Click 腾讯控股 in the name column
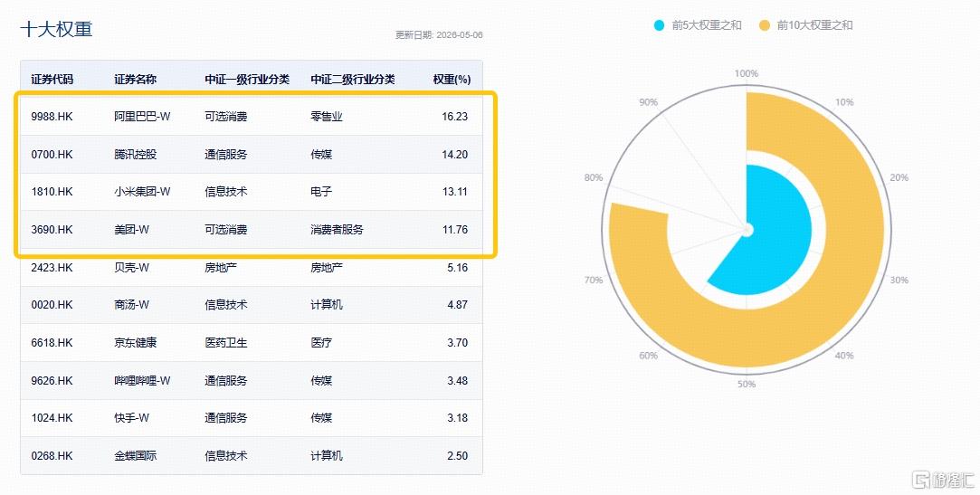This screenshot has width=980, height=495. coord(135,155)
